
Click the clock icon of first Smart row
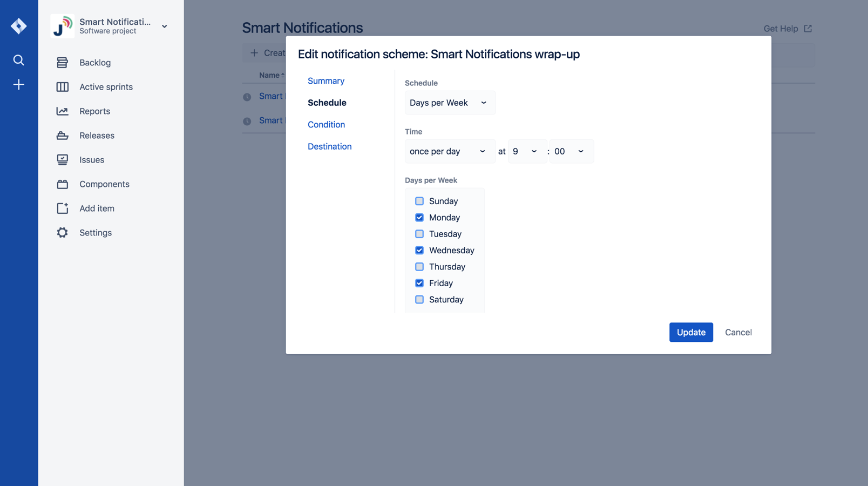(x=247, y=97)
